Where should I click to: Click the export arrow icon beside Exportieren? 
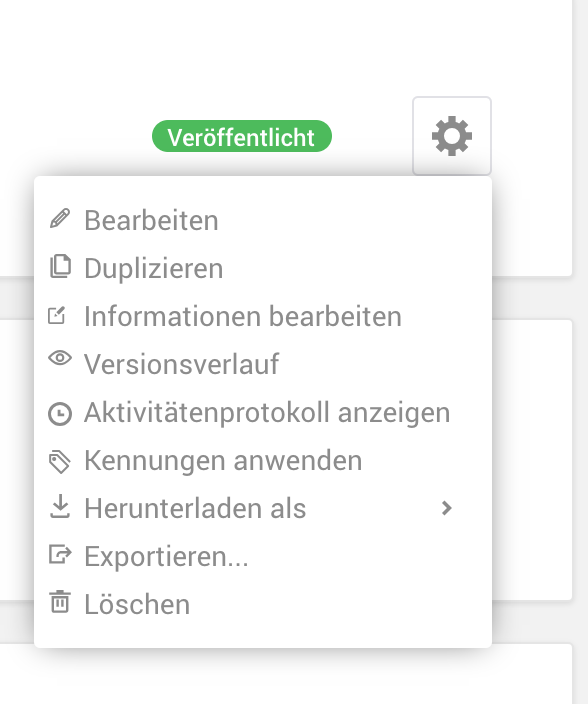[x=60, y=554]
